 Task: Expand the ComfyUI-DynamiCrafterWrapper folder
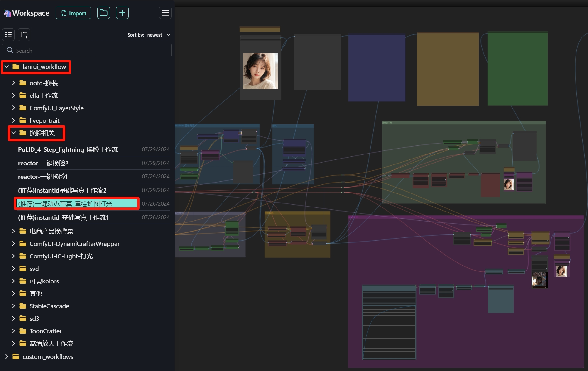(x=13, y=244)
